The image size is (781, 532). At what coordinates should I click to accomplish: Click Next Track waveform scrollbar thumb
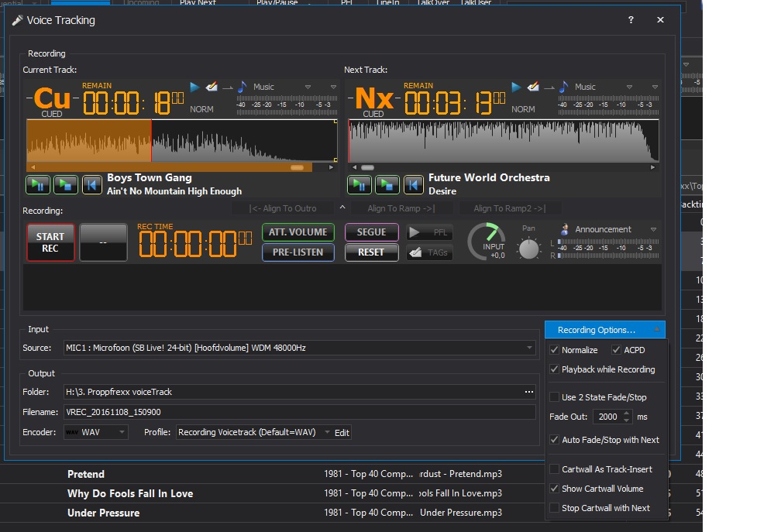(367, 168)
